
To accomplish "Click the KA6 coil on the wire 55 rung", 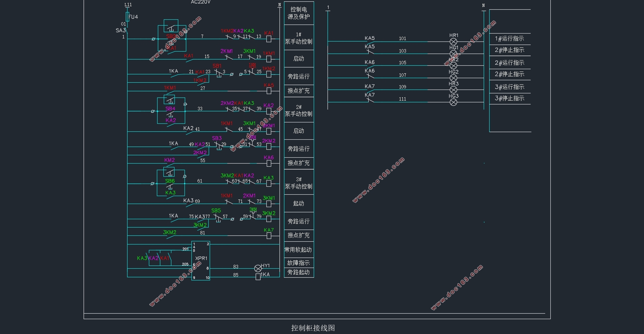I will [x=269, y=163].
